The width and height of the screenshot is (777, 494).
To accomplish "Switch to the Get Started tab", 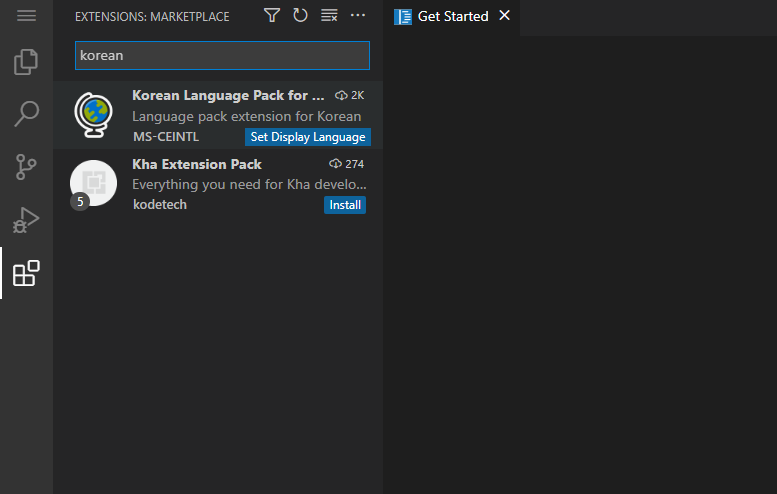I will point(453,16).
